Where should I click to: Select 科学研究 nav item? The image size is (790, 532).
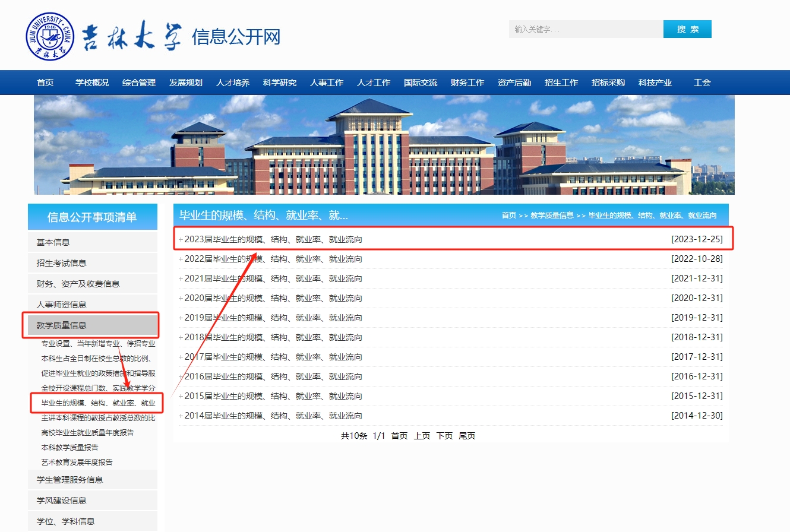(x=280, y=83)
